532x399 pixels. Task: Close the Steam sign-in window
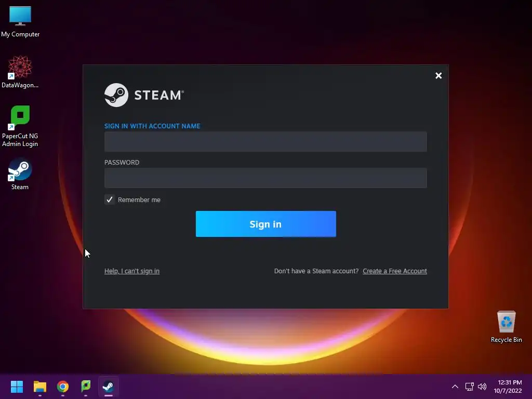tap(438, 76)
